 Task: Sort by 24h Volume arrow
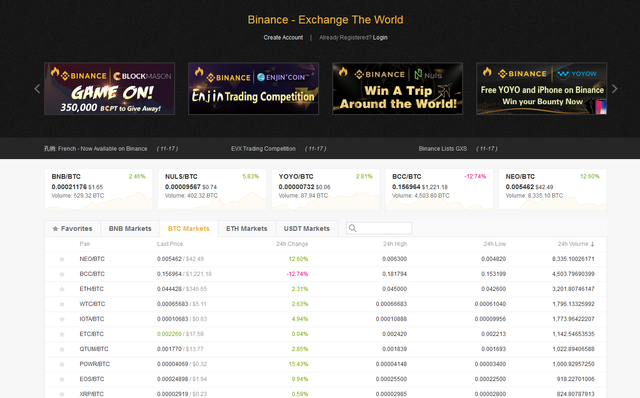point(592,244)
